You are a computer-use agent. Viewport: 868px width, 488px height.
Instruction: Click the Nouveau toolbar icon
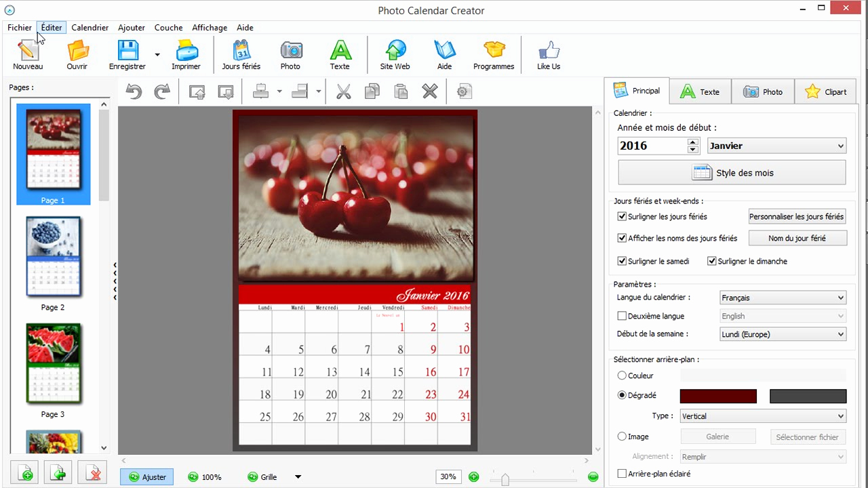28,55
